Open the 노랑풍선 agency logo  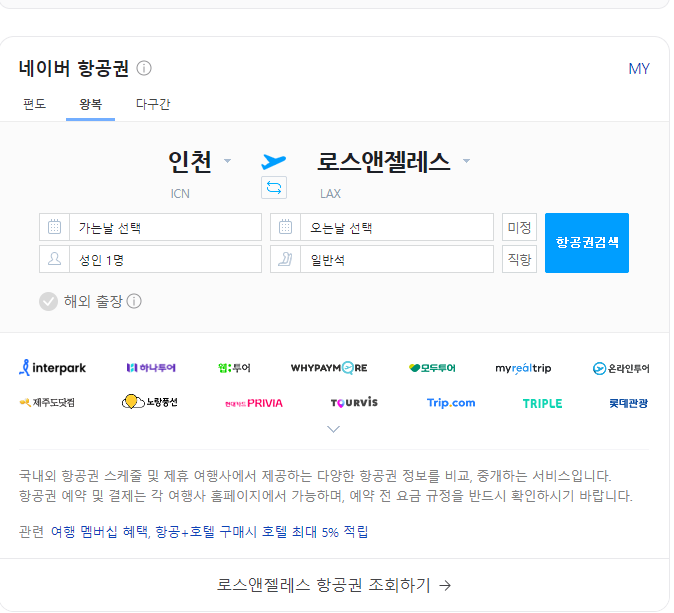point(150,402)
